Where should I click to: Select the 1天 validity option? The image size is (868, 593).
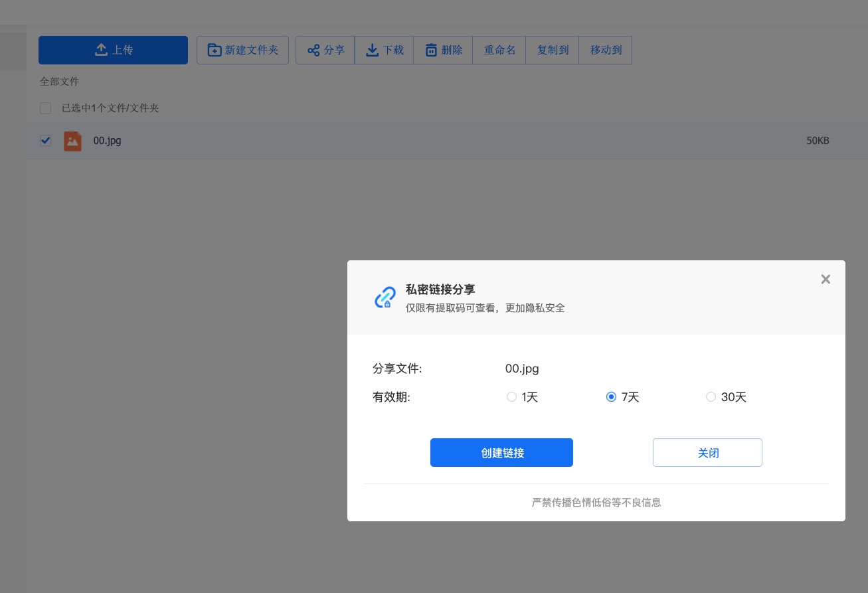point(511,397)
